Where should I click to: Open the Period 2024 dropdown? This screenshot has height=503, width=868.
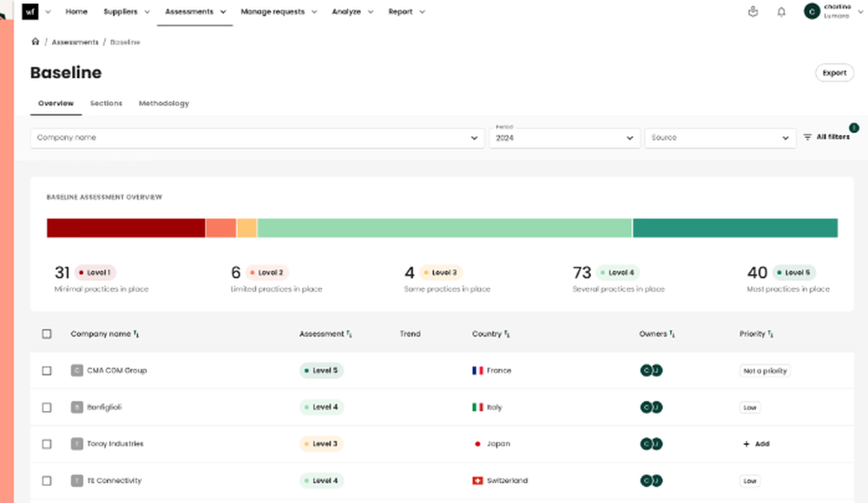[564, 138]
